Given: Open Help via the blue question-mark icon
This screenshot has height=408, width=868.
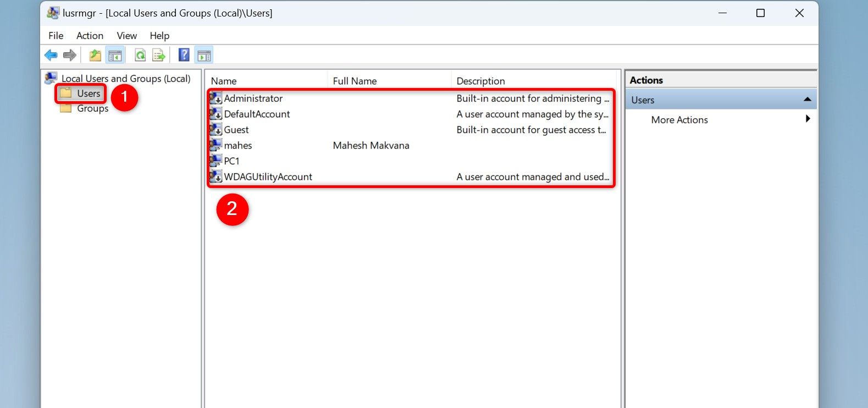Looking at the screenshot, I should click(x=184, y=55).
